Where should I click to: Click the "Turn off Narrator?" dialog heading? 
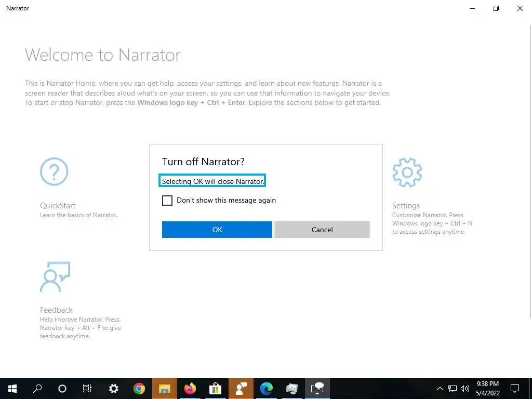coord(203,162)
